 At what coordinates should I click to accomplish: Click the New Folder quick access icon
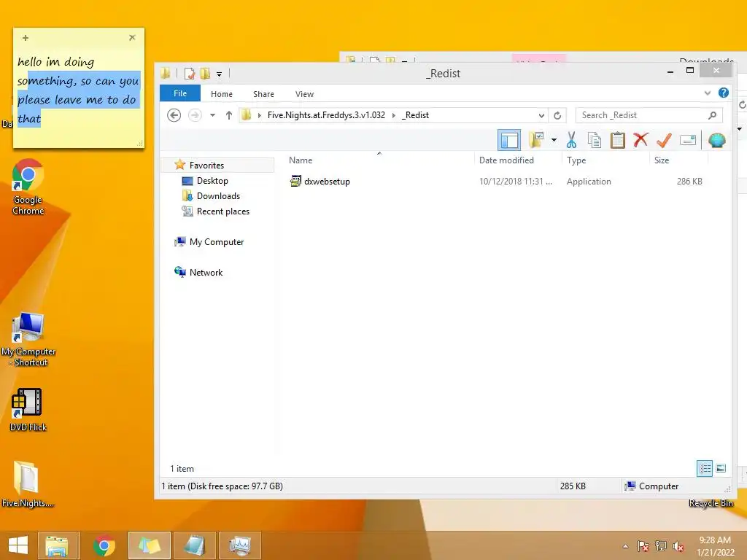click(205, 74)
